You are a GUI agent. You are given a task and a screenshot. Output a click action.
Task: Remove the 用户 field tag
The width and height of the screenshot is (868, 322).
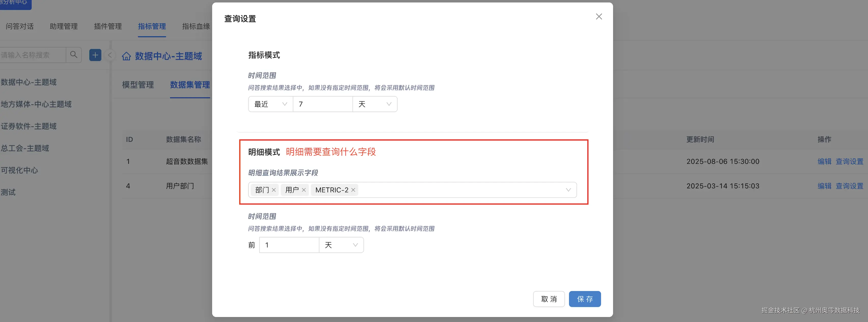click(x=304, y=190)
